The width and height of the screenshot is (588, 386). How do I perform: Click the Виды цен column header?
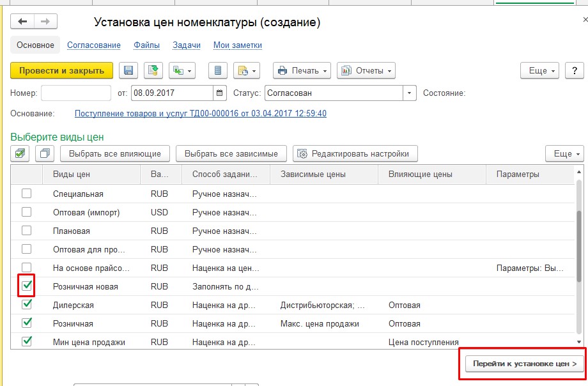pos(91,174)
